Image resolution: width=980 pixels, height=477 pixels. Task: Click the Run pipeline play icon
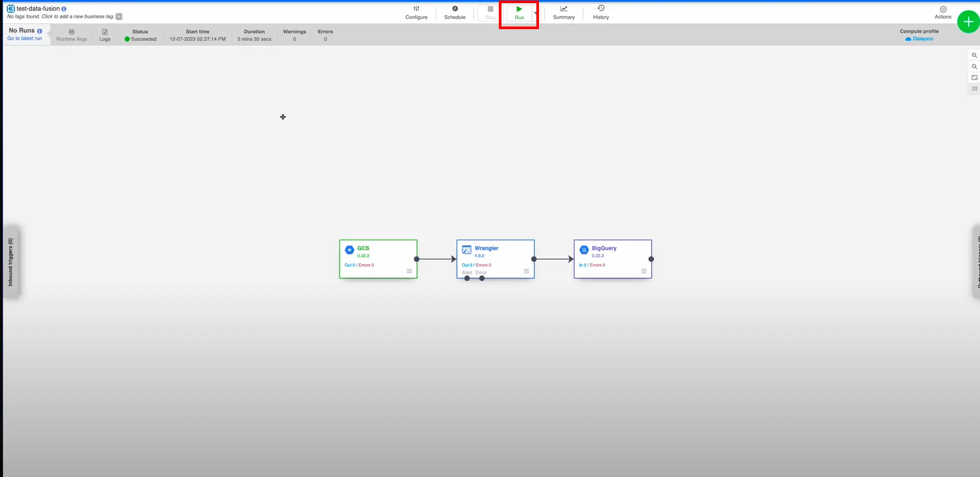[x=519, y=9]
